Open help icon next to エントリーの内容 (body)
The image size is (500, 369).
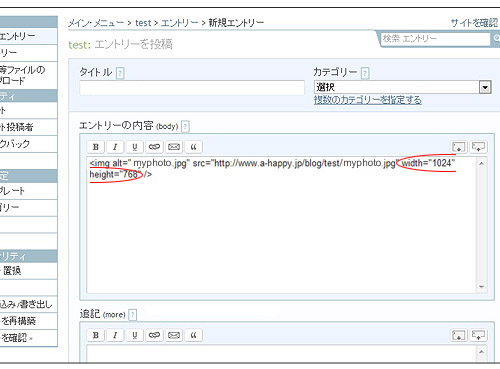tap(185, 127)
